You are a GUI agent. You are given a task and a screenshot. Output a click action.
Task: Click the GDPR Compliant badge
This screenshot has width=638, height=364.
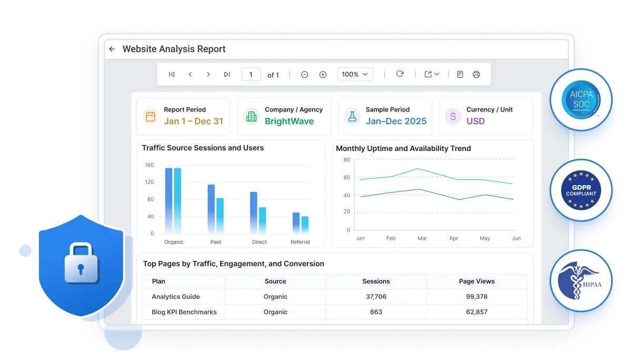pyautogui.click(x=581, y=190)
